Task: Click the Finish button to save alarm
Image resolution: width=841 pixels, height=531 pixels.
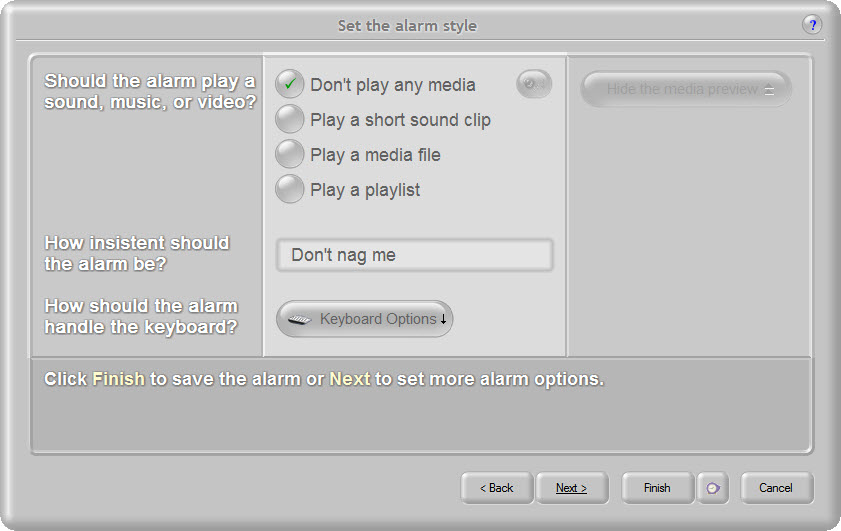Action: click(657, 488)
